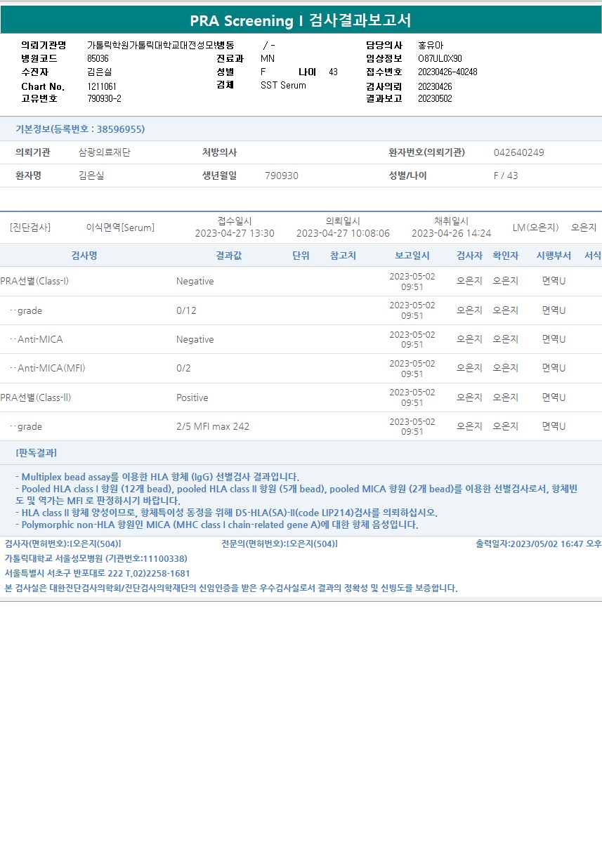The image size is (602, 868).
Task: Select the 참고치 column header
Action: coord(343,256)
